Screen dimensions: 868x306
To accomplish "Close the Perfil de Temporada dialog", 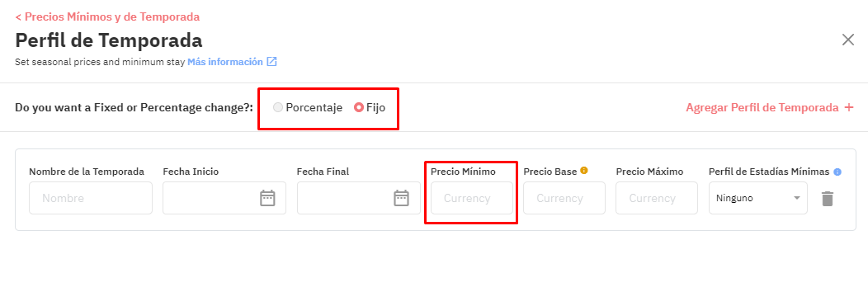I will point(848,40).
